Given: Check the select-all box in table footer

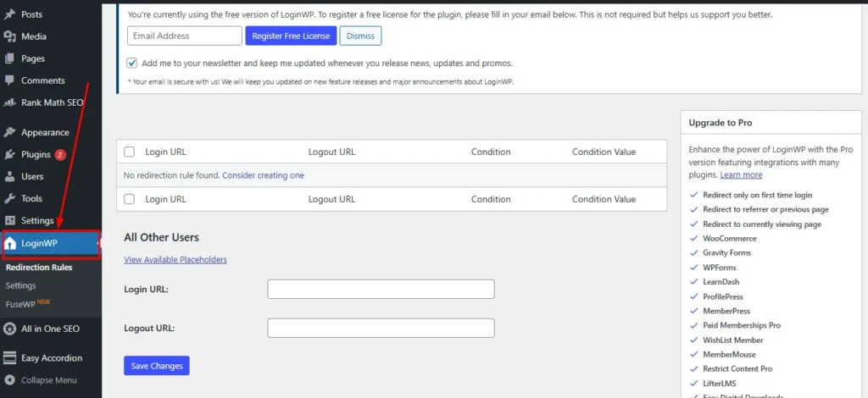Looking at the screenshot, I should pyautogui.click(x=129, y=199).
